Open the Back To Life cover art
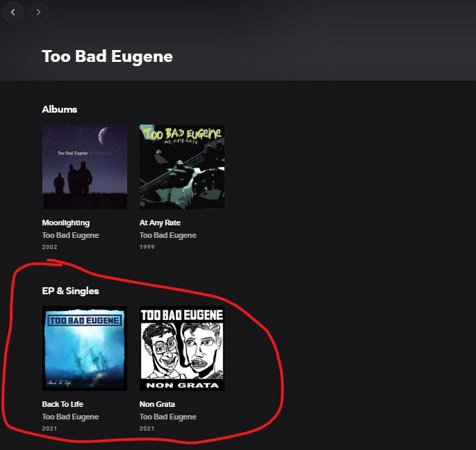 (x=85, y=348)
